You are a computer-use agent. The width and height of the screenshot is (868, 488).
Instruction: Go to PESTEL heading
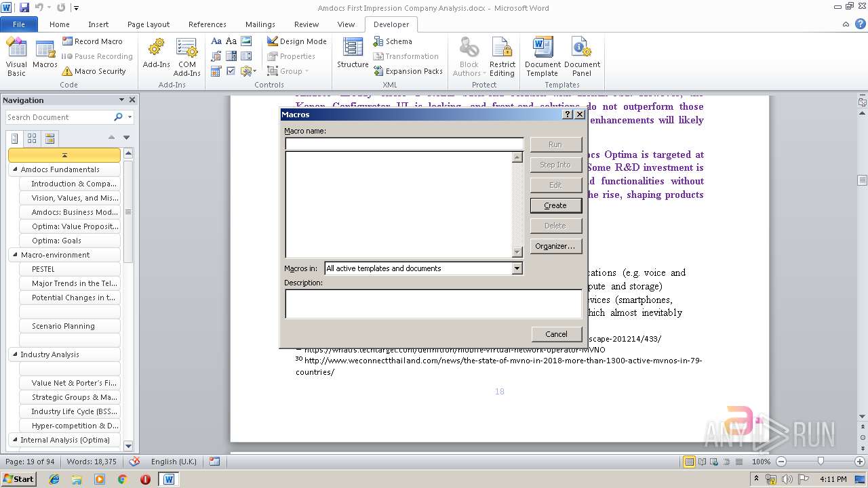pyautogui.click(x=70, y=269)
